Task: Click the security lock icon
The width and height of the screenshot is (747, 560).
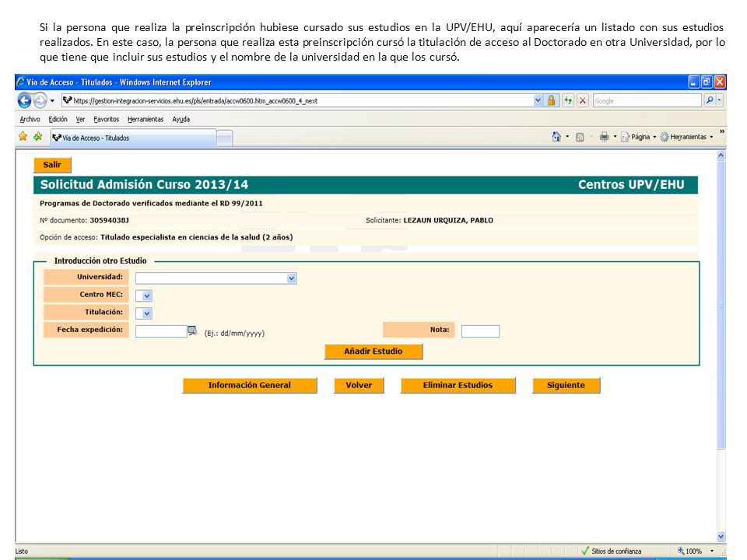Action: pos(551,100)
